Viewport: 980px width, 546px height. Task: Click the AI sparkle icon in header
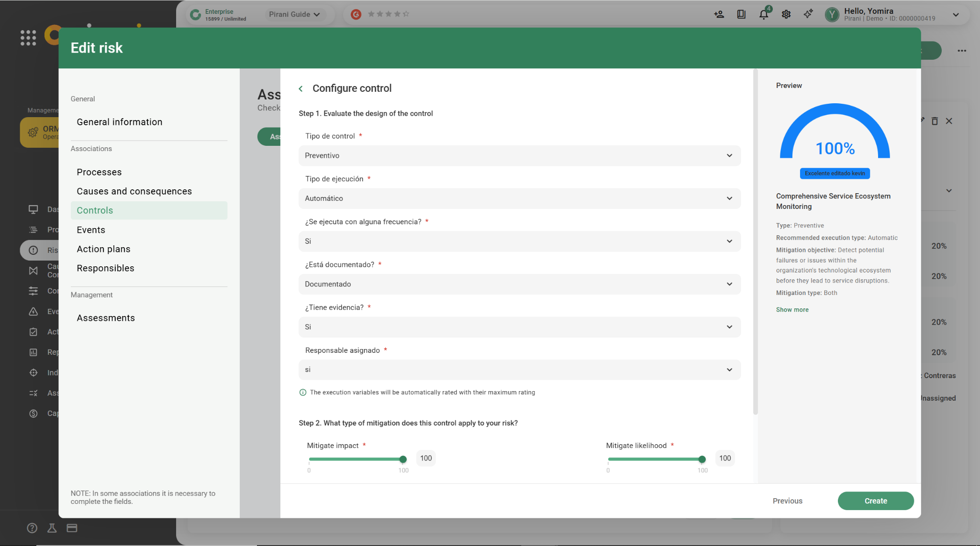(x=808, y=14)
